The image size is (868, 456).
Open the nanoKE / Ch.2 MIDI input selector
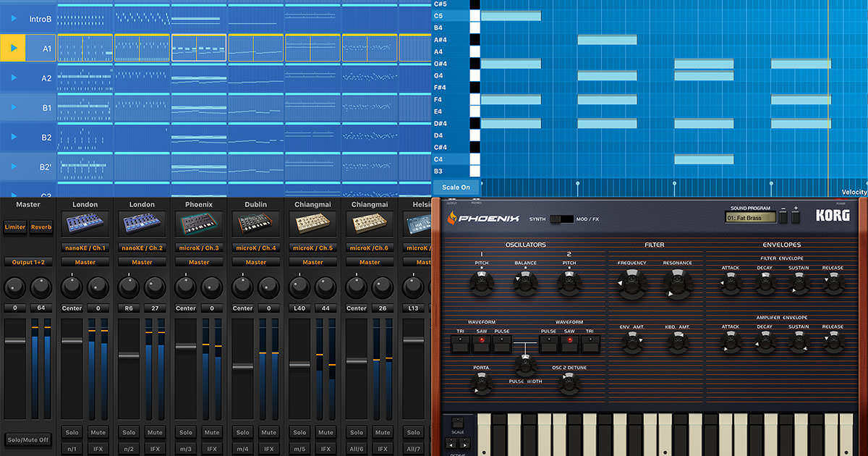pos(142,248)
